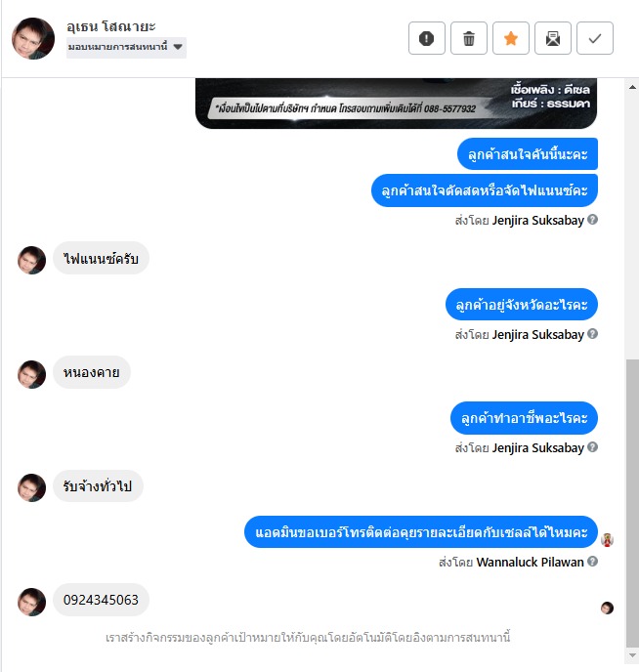Toggle the orange star follow-up marker

tap(510, 38)
